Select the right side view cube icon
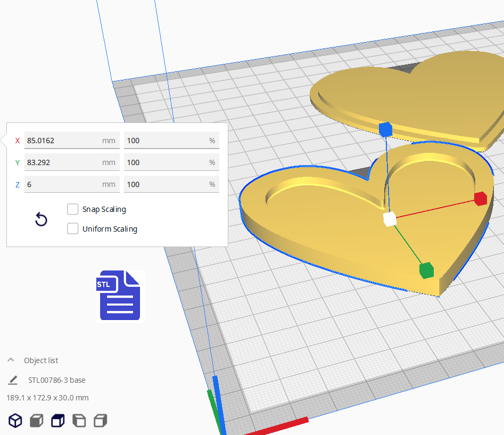The height and width of the screenshot is (435, 504). [x=100, y=421]
